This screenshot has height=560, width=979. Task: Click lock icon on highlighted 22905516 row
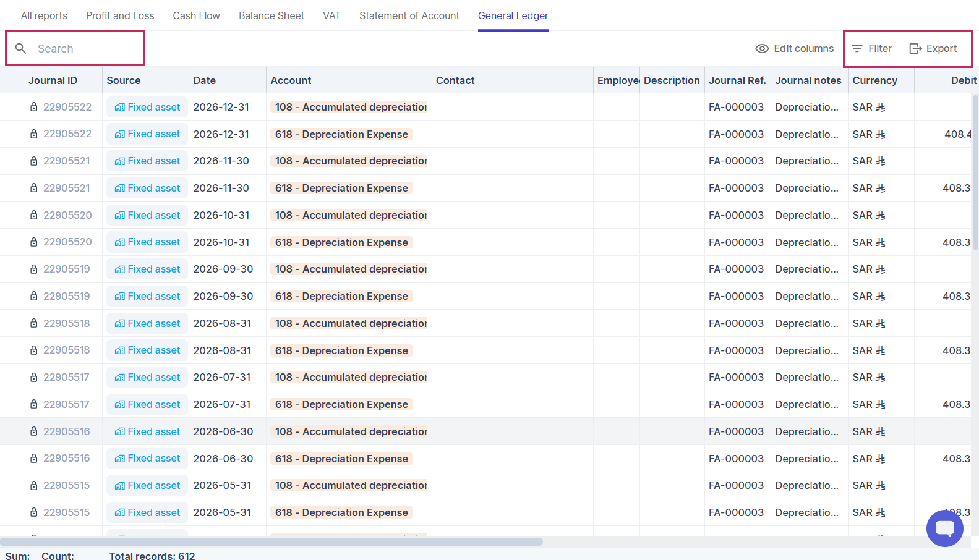(x=34, y=431)
